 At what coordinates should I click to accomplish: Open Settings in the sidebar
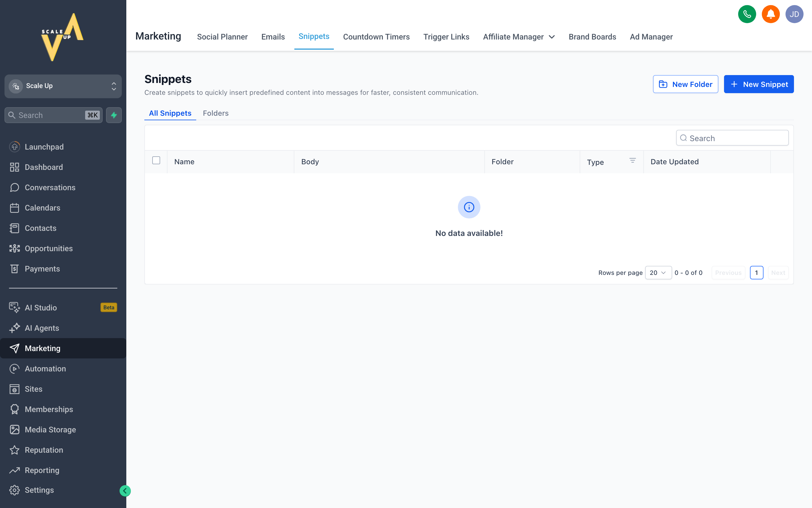coord(63,490)
